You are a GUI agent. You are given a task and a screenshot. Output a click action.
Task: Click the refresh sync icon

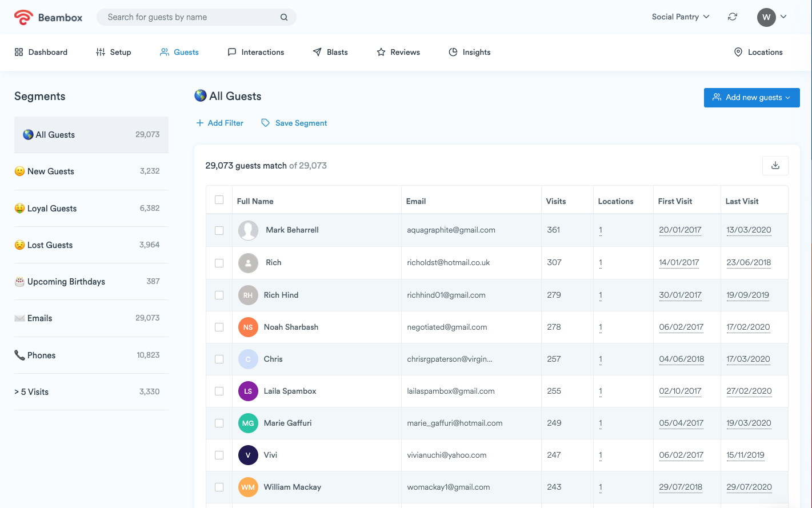(x=733, y=17)
